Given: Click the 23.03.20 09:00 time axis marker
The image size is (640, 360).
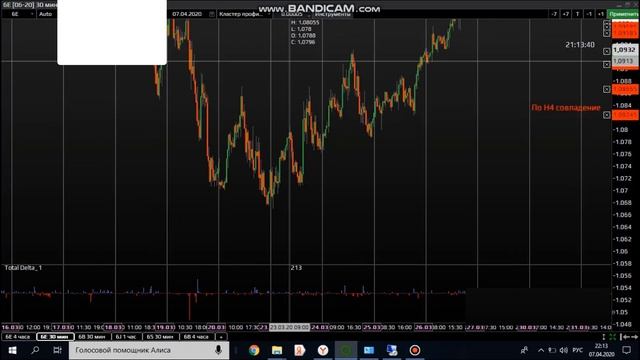Looking at the screenshot, I should (289, 327).
